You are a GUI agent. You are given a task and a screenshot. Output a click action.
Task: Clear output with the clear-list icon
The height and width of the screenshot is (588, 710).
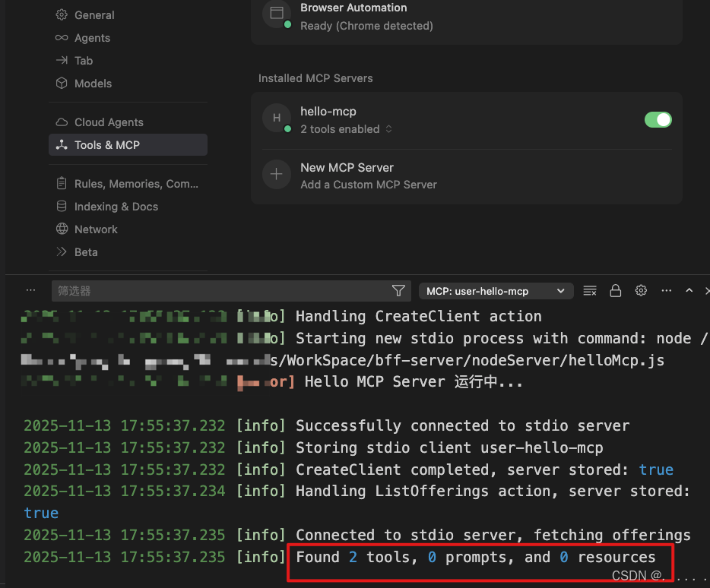590,291
